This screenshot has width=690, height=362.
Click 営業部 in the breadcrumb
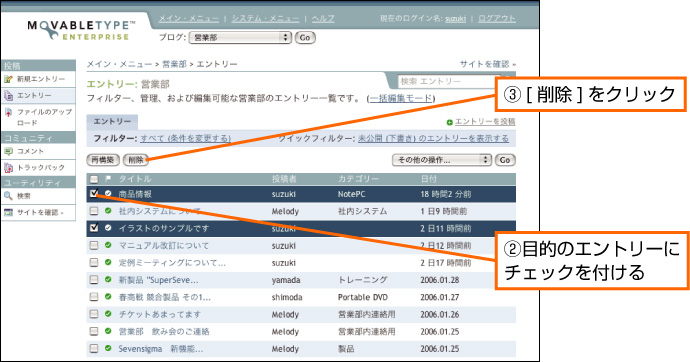pyautogui.click(x=174, y=64)
